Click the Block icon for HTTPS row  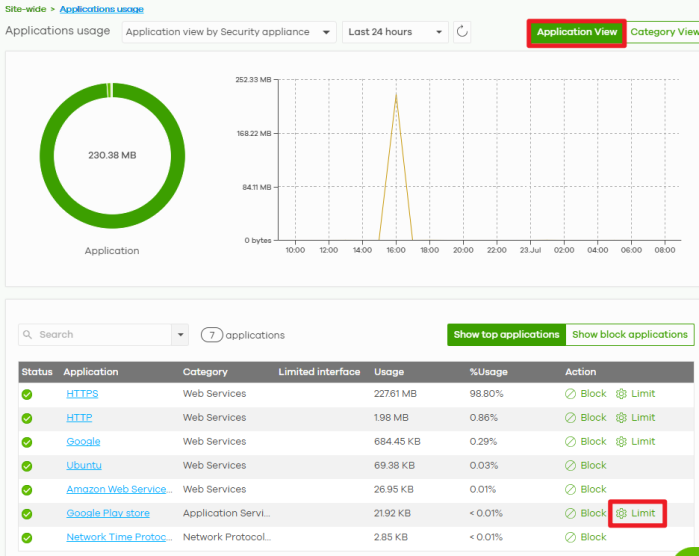[570, 394]
